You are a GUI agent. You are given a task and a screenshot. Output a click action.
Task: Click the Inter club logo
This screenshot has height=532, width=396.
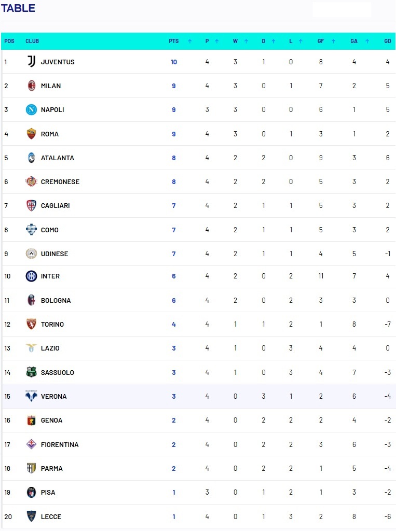tap(32, 276)
